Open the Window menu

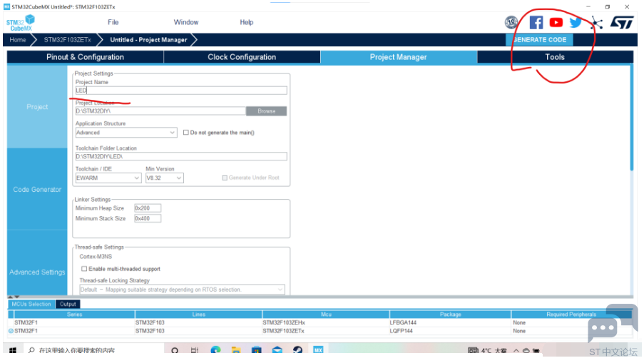click(x=186, y=22)
